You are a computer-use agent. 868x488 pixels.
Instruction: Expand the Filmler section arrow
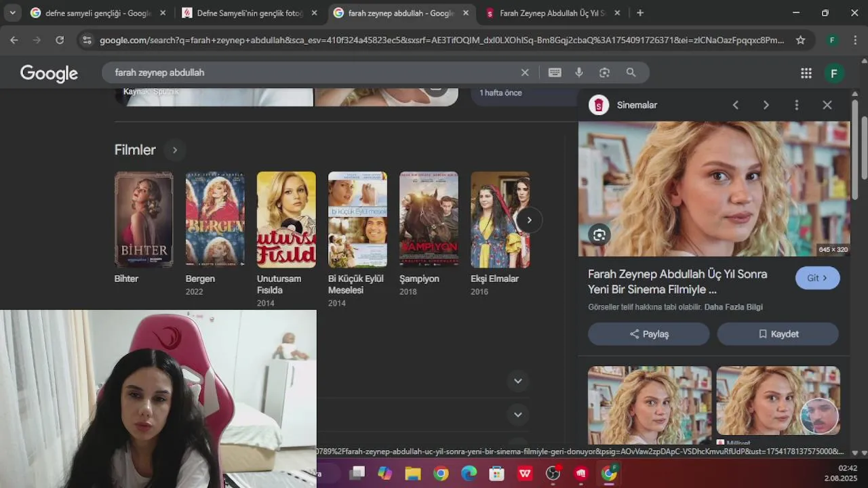pyautogui.click(x=174, y=150)
